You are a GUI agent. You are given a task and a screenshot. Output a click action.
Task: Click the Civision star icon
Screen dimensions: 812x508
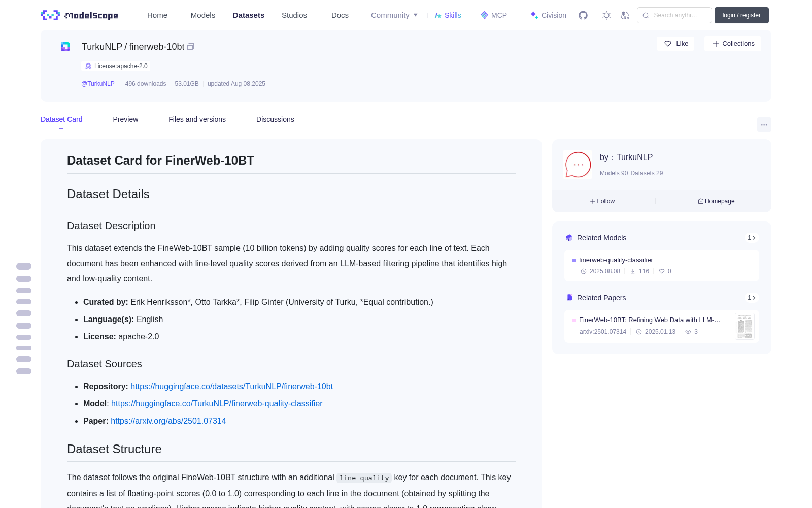pos(534,15)
